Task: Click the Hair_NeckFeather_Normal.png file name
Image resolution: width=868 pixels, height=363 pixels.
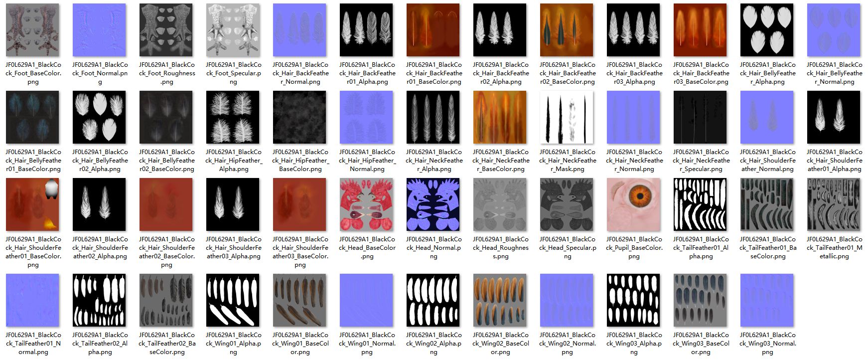Action: click(x=634, y=161)
